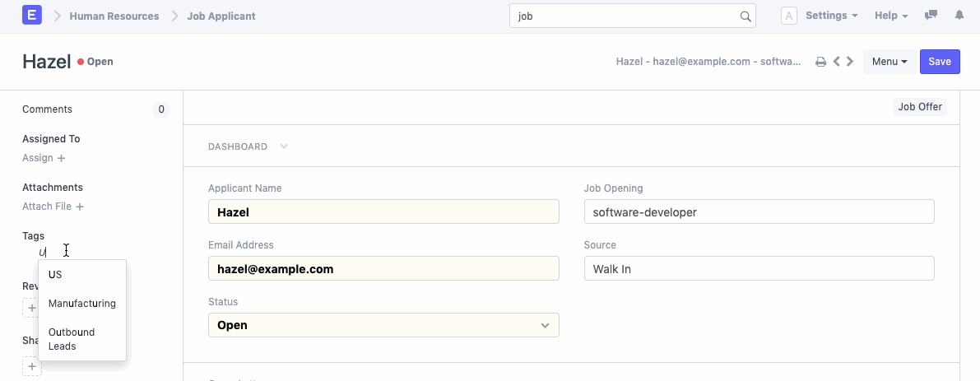The image size is (980, 381).
Task: Click the ERPNext home logo icon
Action: 32,16
